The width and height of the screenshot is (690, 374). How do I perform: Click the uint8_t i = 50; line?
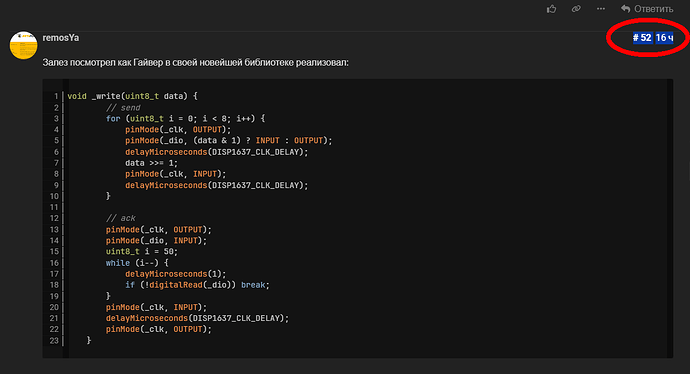coord(142,252)
